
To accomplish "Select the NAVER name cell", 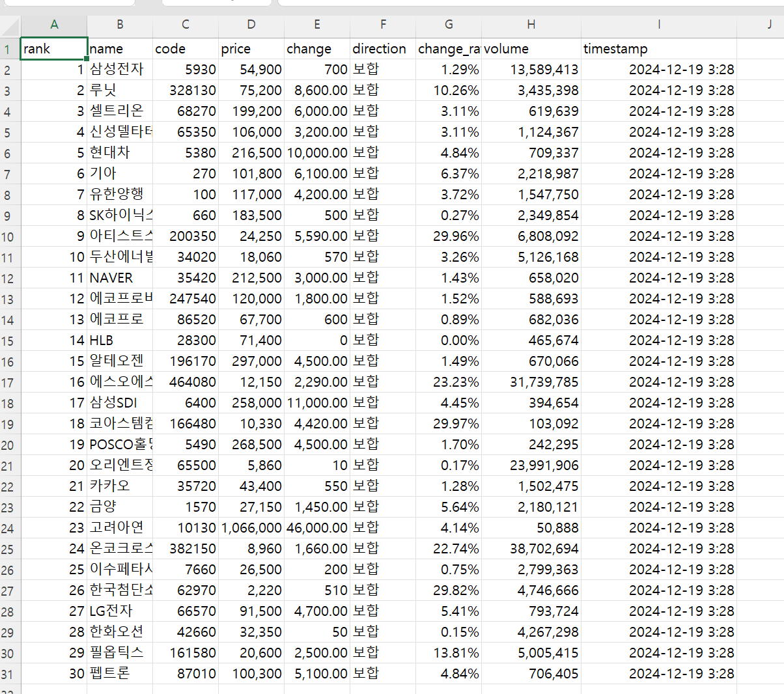I will 120,278.
